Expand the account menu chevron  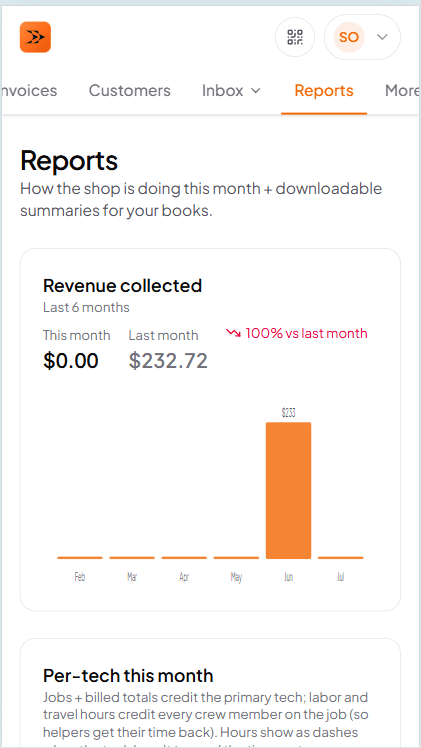382,37
